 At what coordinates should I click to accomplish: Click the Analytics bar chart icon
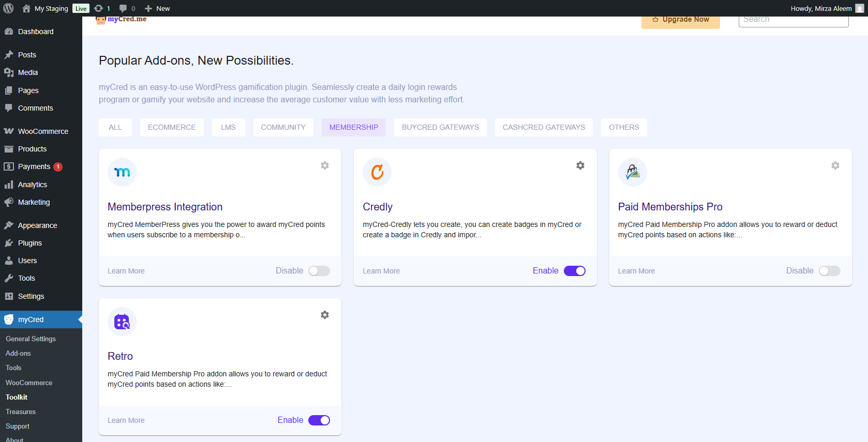point(9,185)
